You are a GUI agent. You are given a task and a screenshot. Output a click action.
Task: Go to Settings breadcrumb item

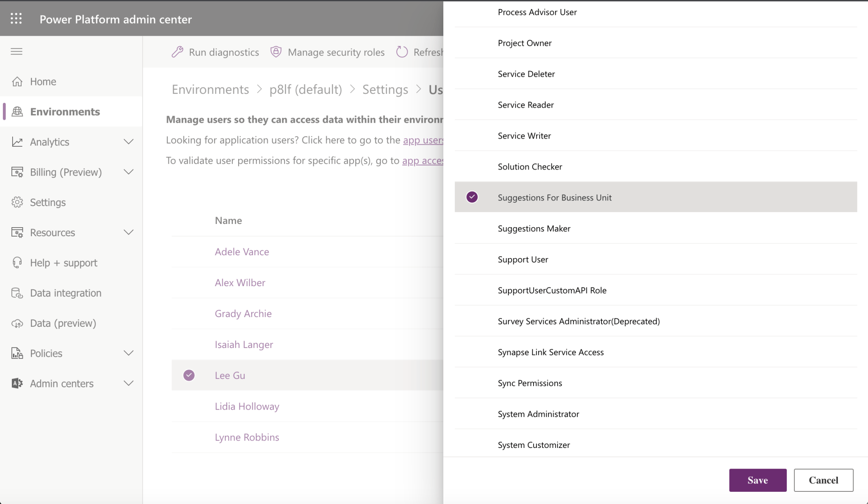point(385,89)
